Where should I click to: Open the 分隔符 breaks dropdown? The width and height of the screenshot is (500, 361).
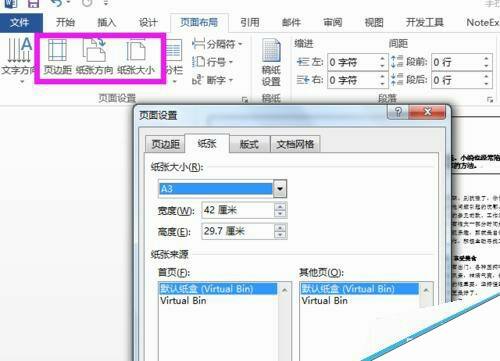[217, 44]
